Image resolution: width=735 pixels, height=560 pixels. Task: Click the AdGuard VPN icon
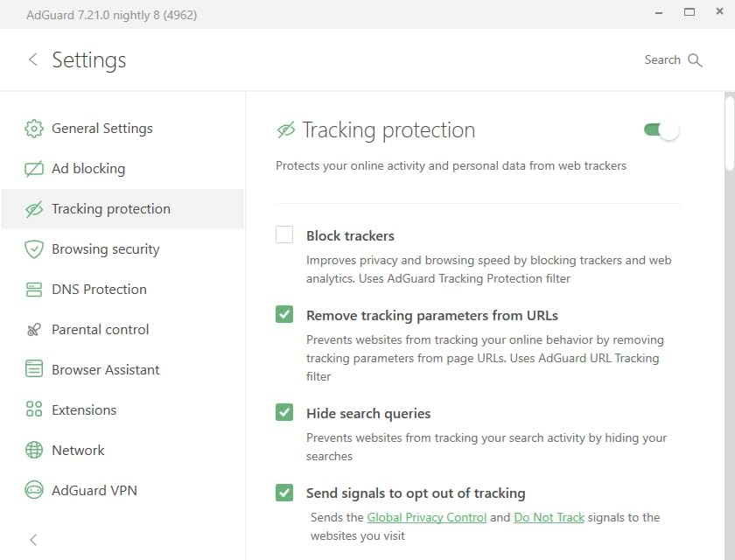pyautogui.click(x=34, y=491)
